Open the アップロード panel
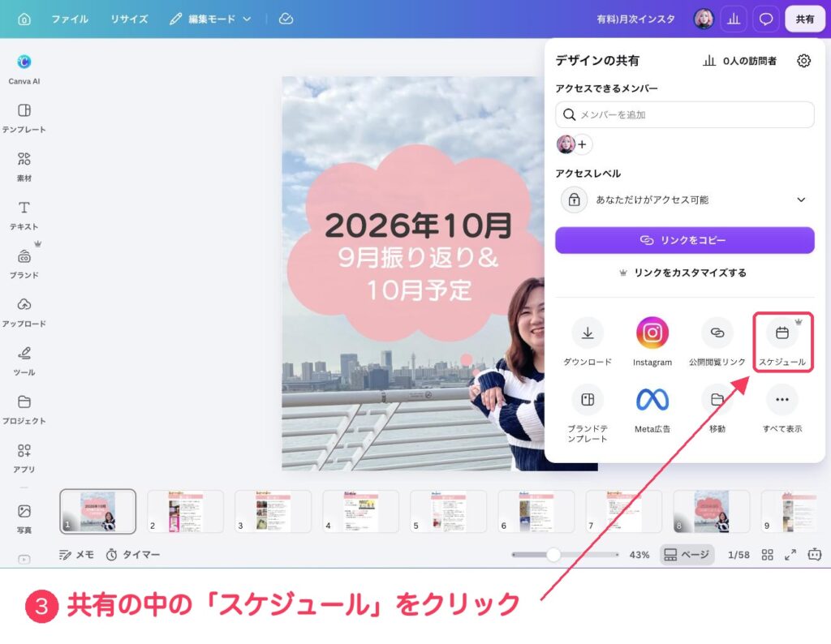This screenshot has width=831, height=644. coord(24,312)
